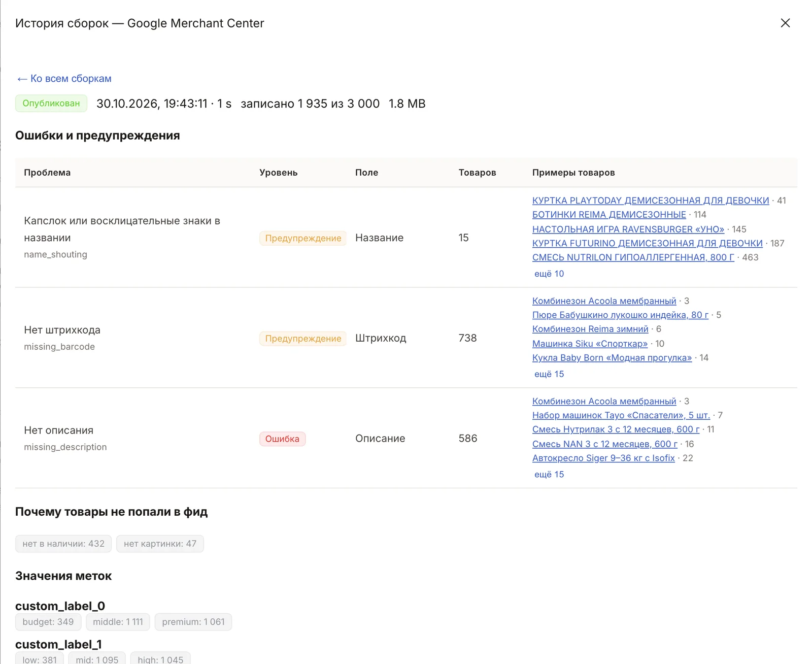Close the build history dialog
Viewport: 812px width, 664px height.
click(x=785, y=23)
